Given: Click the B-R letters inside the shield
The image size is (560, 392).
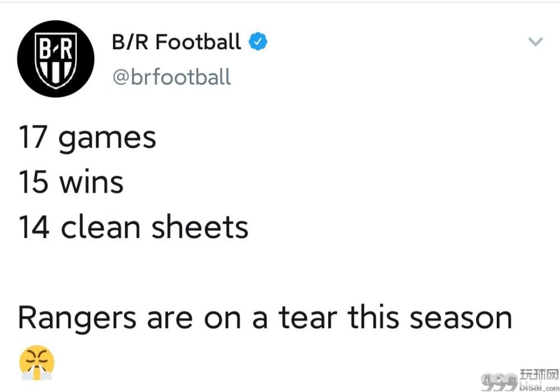Looking at the screenshot, I should 55,49.
